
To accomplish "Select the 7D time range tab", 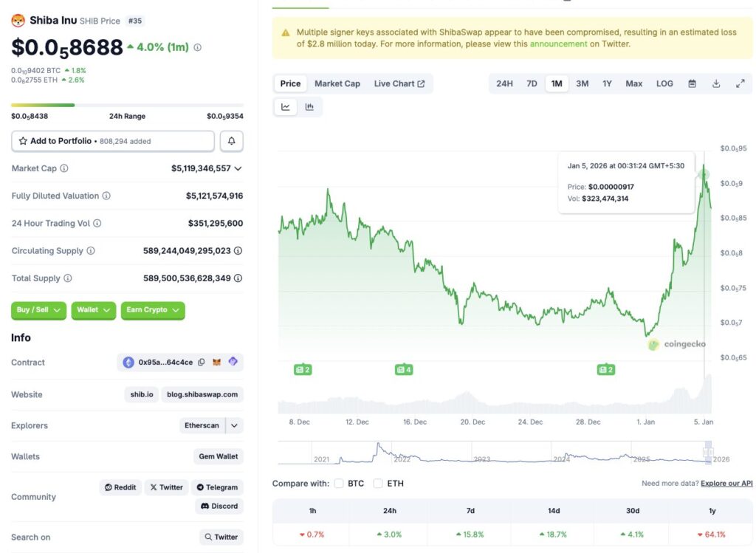I will point(532,84).
